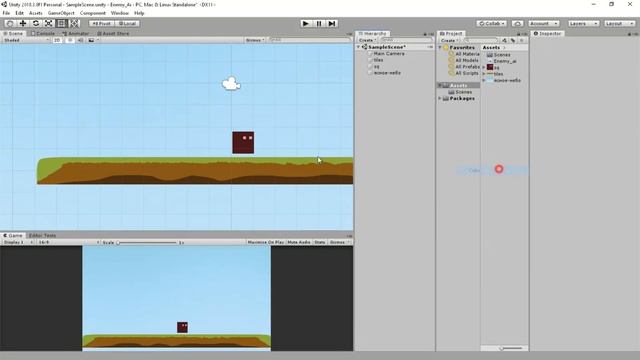Viewport: 640px width, 360px height.
Task: Collapse SampleScene in Hierarchy
Action: (x=358, y=47)
